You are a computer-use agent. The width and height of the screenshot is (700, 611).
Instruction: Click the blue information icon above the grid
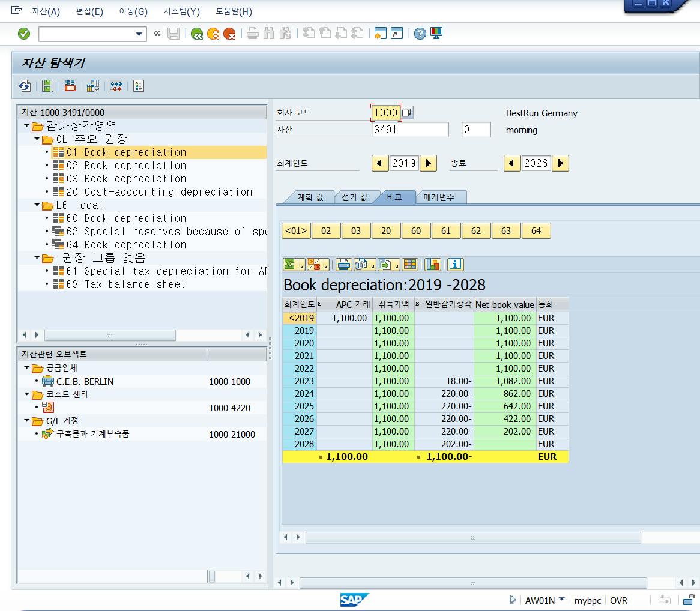tap(455, 265)
